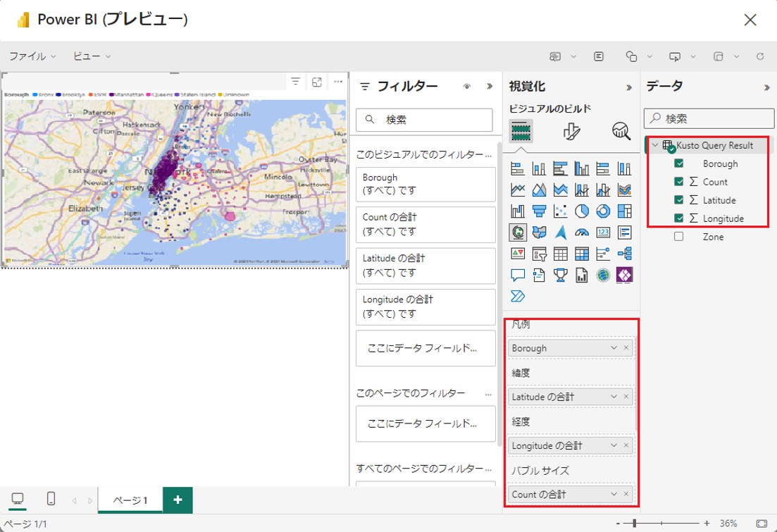Select the pie chart visual
777x532 pixels.
click(x=582, y=211)
